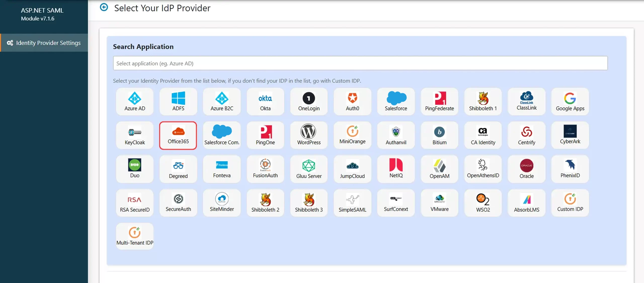Image resolution: width=644 pixels, height=283 pixels.
Task: Select the AbsorbLMS provider
Action: 526,203
